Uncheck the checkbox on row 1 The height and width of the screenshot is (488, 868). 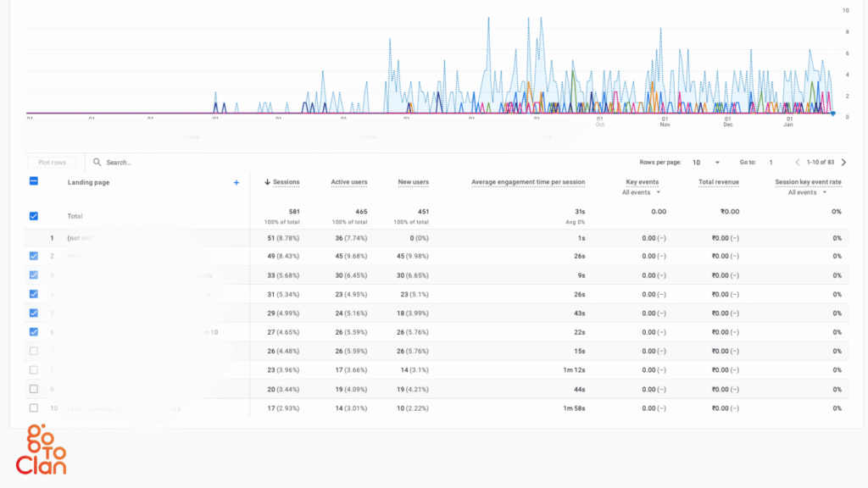pos(34,238)
